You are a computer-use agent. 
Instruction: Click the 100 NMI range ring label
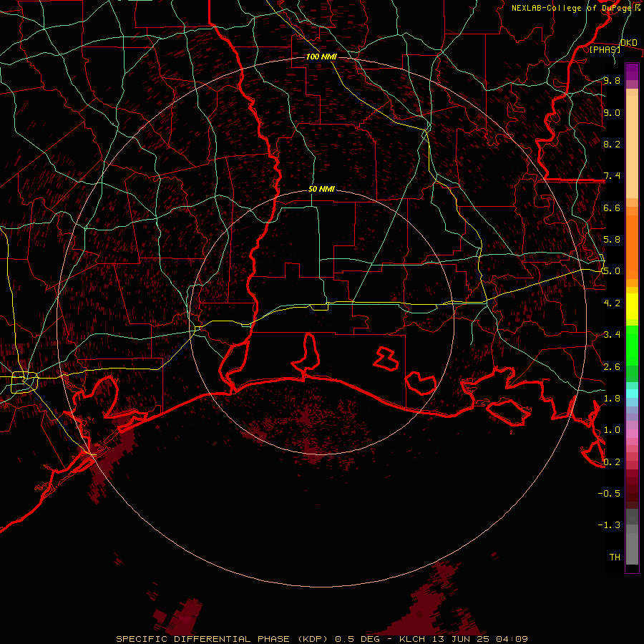point(321,57)
